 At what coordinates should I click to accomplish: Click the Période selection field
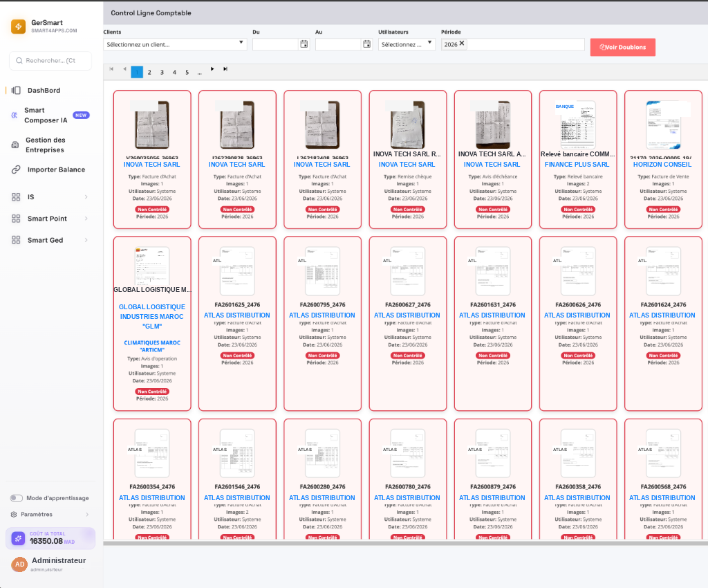tap(513, 44)
